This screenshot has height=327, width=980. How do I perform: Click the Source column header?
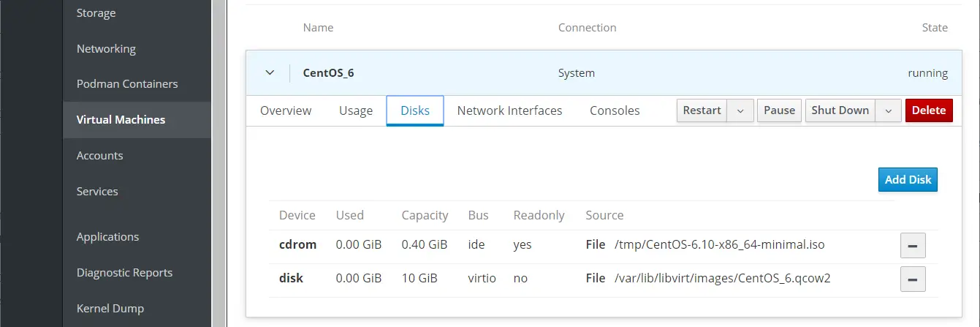(604, 215)
